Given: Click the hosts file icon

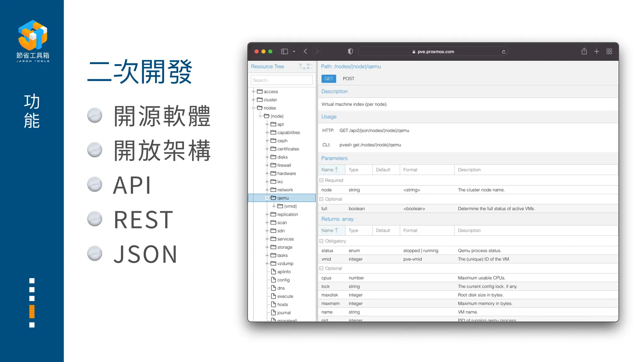Looking at the screenshot, I should pos(273,304).
